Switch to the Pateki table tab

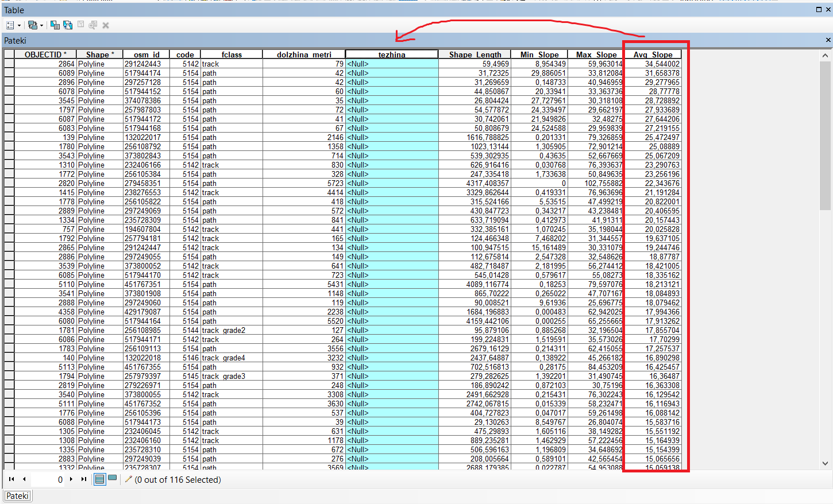tap(18, 496)
